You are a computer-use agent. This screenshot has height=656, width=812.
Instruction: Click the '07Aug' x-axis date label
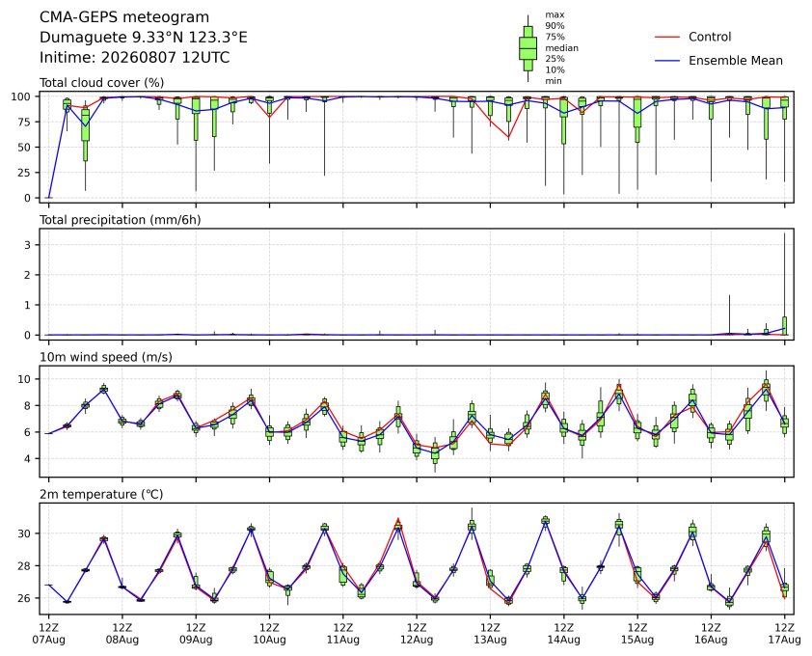pyautogui.click(x=48, y=640)
